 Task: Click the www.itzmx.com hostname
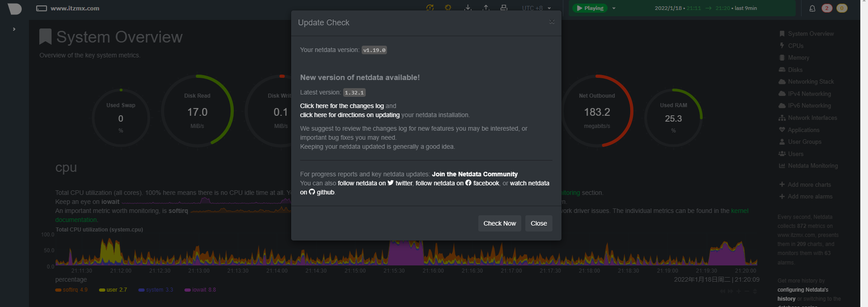(x=75, y=8)
